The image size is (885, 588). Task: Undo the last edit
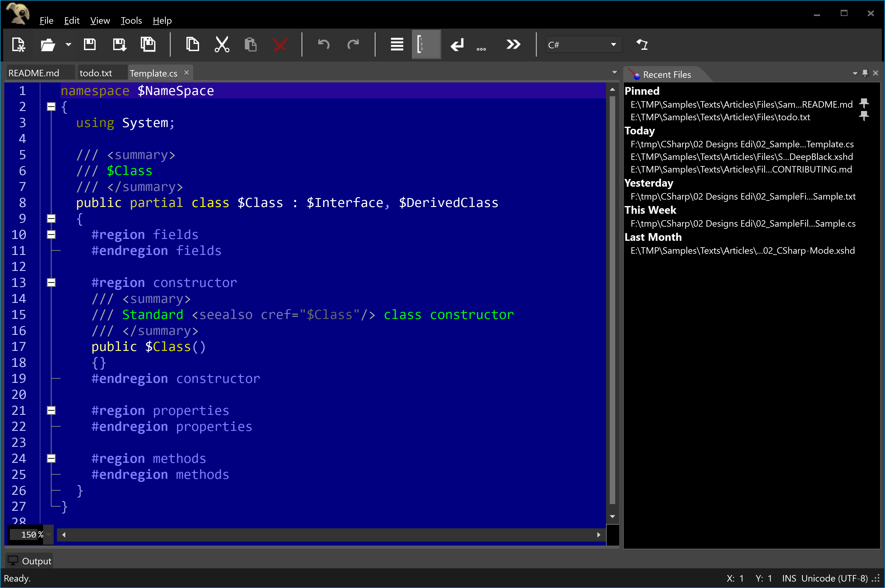(x=324, y=45)
